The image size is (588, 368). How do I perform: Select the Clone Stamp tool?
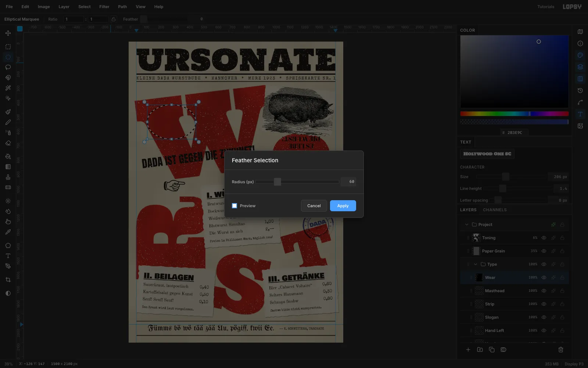(x=8, y=177)
